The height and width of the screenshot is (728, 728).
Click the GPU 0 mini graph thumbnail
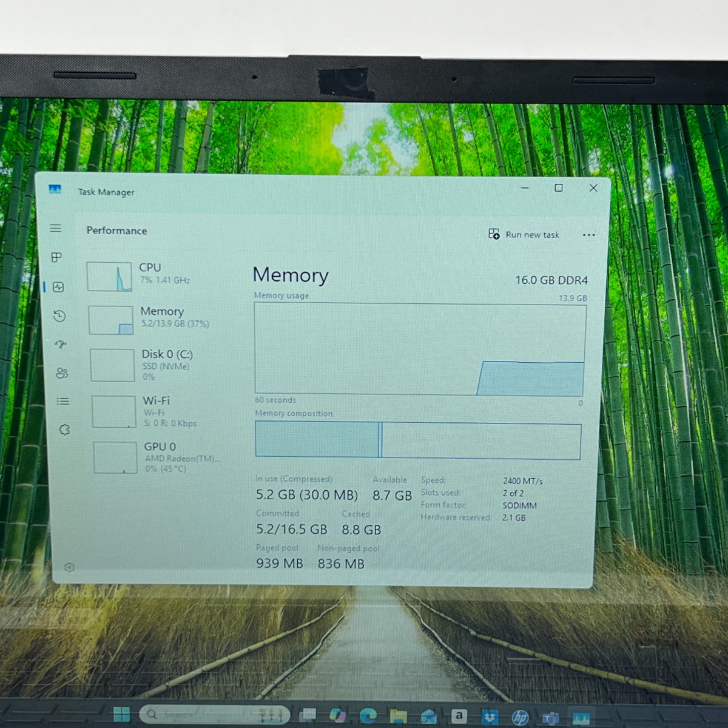pos(115,457)
